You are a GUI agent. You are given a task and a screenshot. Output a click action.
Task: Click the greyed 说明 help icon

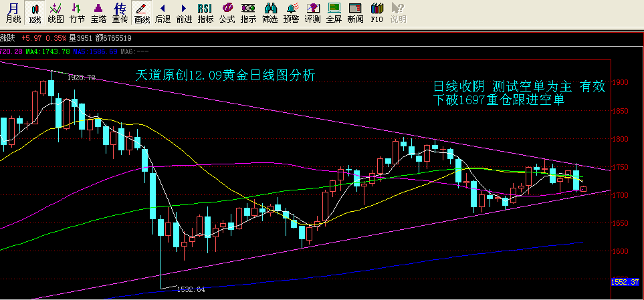(398, 13)
